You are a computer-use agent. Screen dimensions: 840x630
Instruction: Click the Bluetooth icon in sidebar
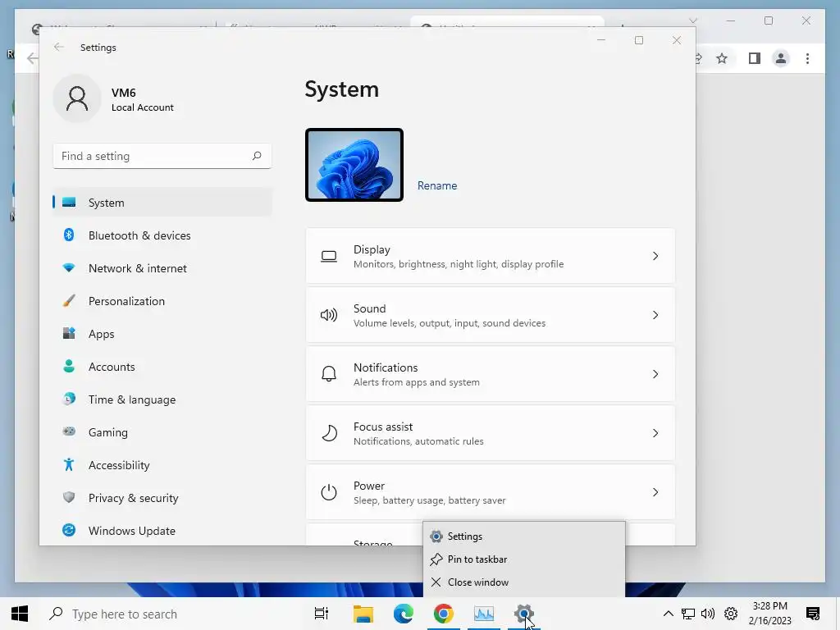click(x=69, y=235)
